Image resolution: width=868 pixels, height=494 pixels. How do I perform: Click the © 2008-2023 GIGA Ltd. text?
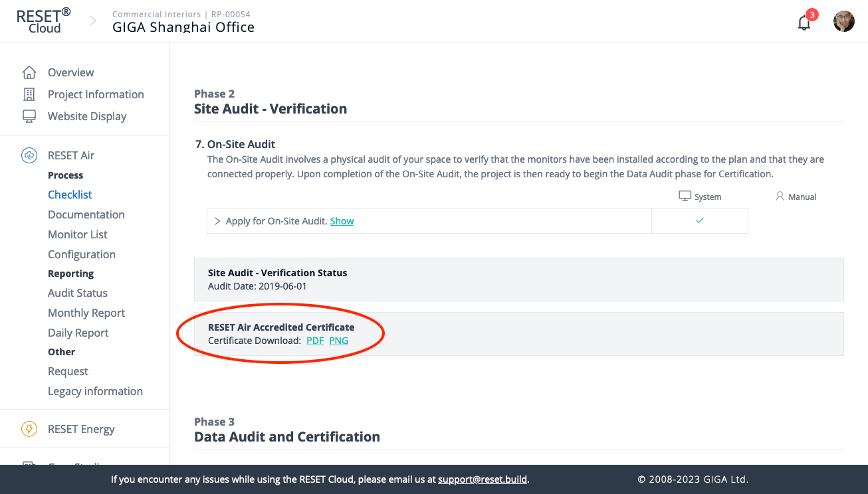[x=693, y=479]
